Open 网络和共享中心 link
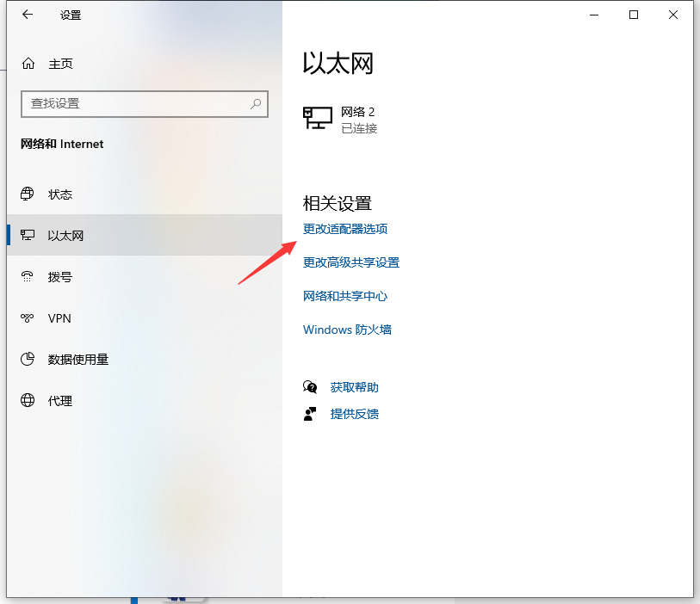Viewport: 700px width, 604px height. 344,296
